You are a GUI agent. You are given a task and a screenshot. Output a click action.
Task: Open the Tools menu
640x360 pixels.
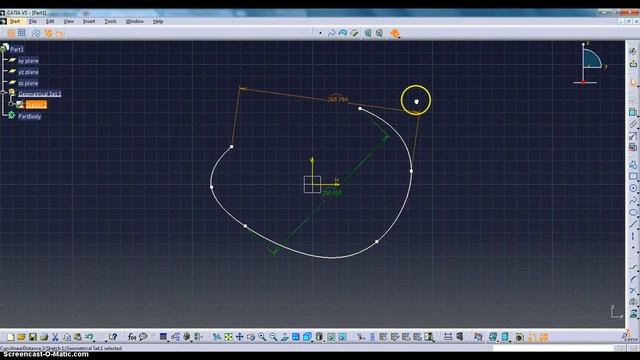(x=110, y=21)
